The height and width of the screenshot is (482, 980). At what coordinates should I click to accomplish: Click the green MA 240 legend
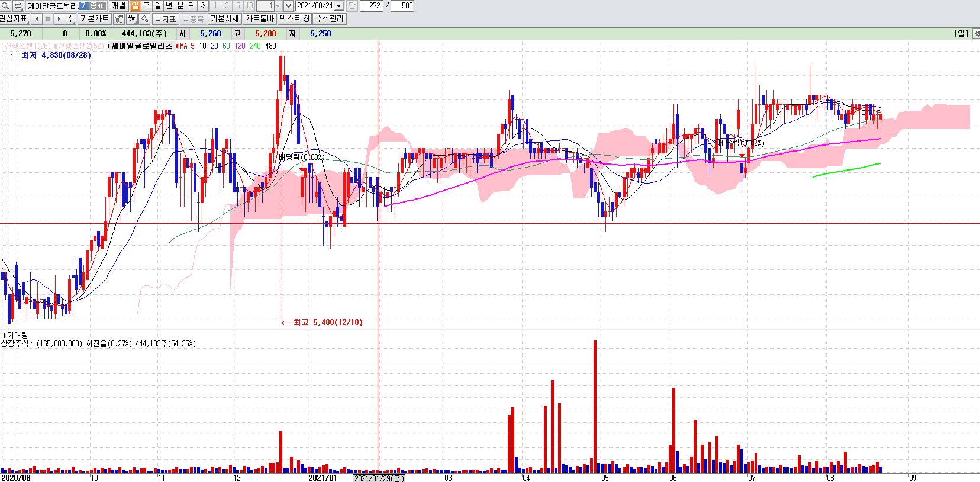tap(255, 46)
